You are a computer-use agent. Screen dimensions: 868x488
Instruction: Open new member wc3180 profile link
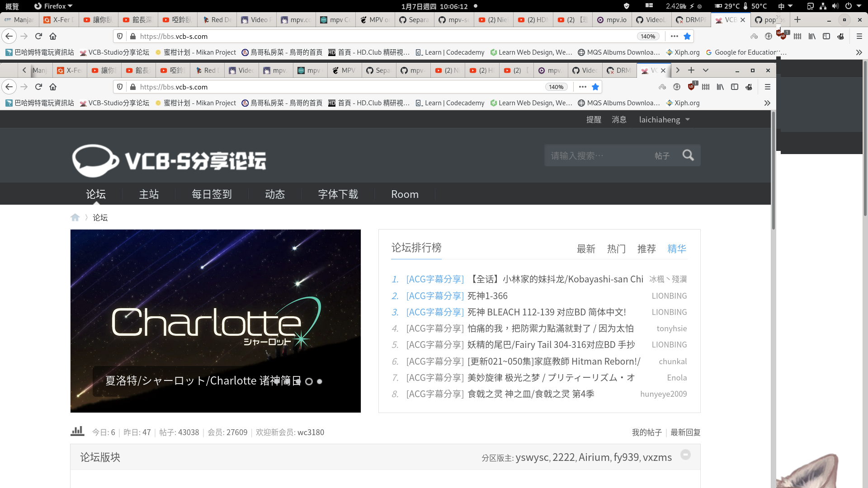coord(311,432)
